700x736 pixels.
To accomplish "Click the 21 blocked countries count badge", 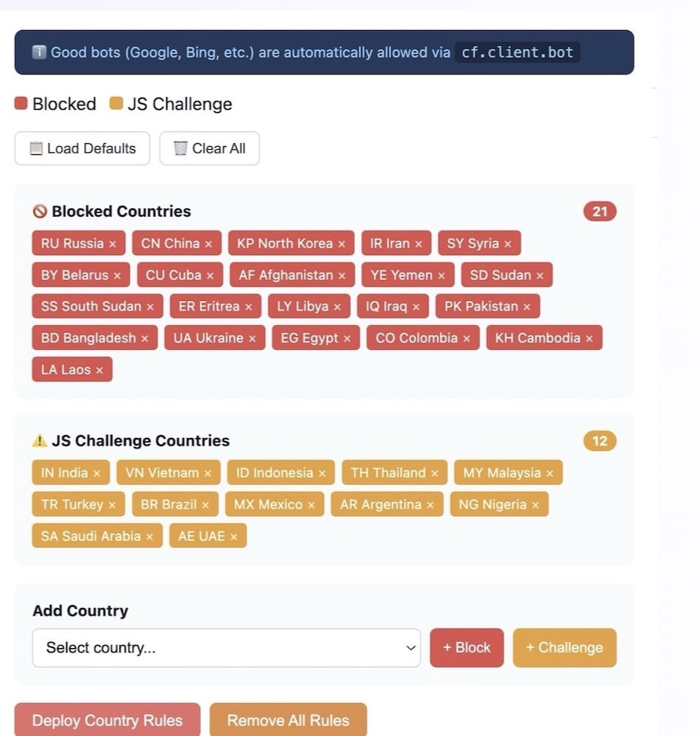I will pyautogui.click(x=599, y=211).
